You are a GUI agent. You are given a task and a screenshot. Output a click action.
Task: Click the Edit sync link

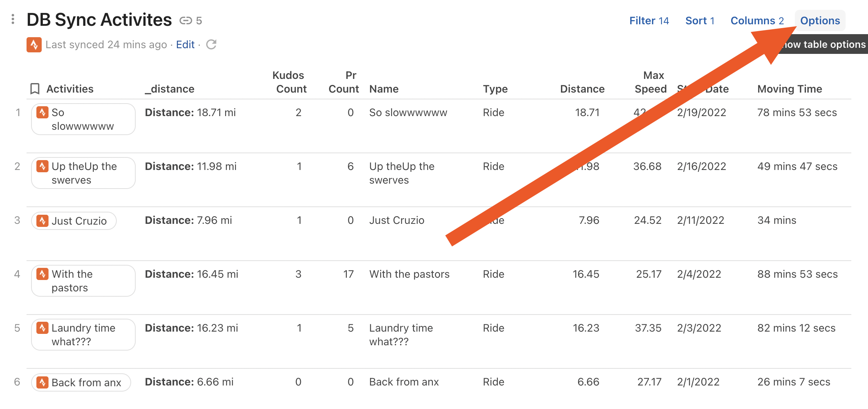[x=185, y=45]
